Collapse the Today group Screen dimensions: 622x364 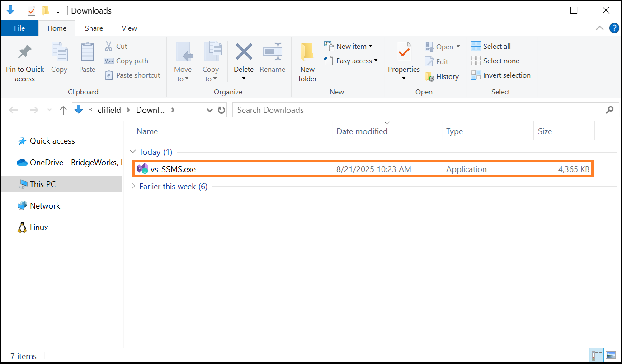click(133, 152)
